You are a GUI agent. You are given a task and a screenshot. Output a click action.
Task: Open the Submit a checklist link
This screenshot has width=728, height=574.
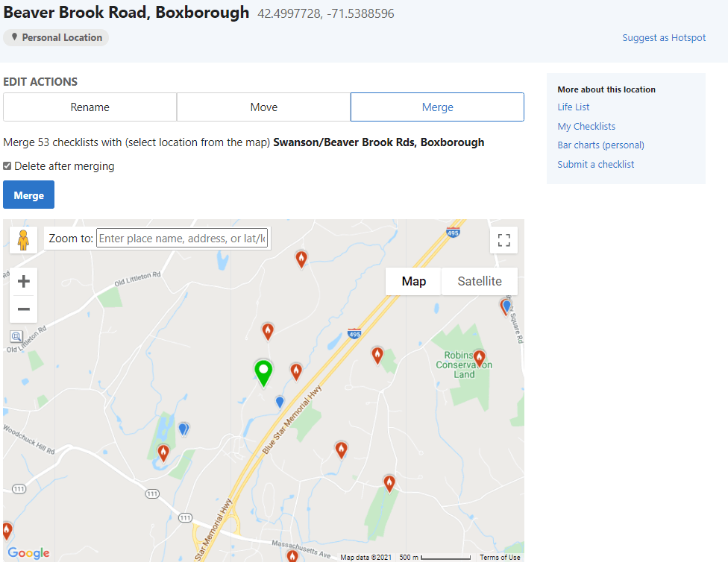coord(595,165)
